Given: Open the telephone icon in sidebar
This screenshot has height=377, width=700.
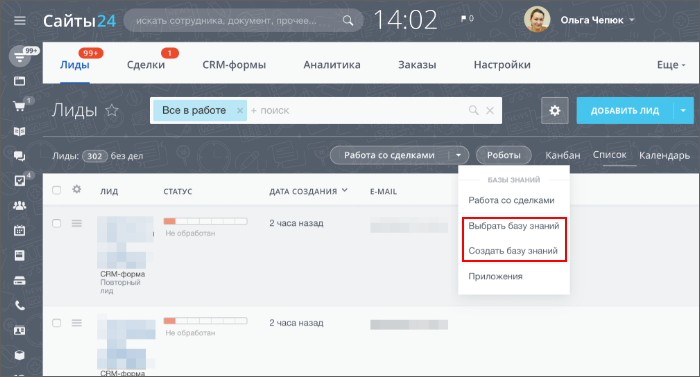Looking at the screenshot, I should point(19,306).
